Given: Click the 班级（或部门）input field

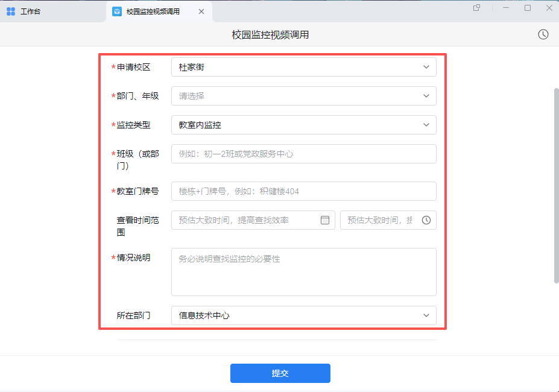Looking at the screenshot, I should click(x=303, y=154).
